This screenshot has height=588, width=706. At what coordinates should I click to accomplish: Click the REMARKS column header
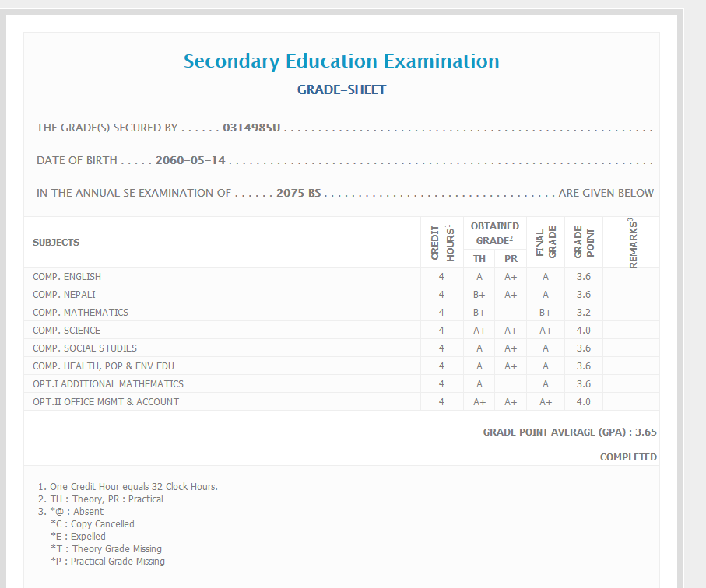pos(631,243)
